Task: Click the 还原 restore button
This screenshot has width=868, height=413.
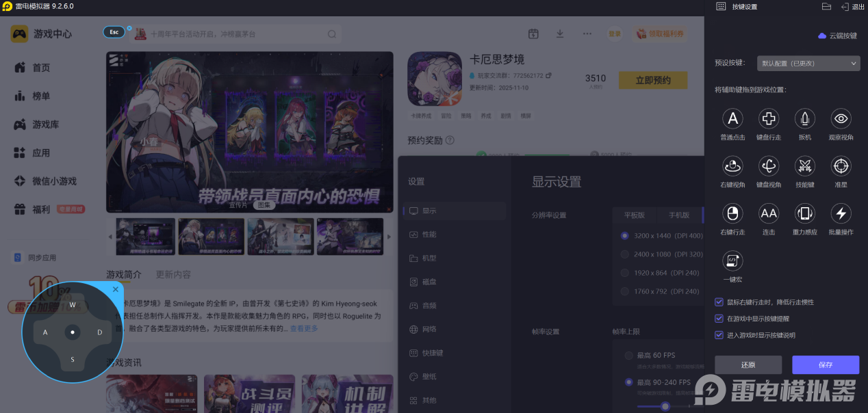Action: pos(748,364)
